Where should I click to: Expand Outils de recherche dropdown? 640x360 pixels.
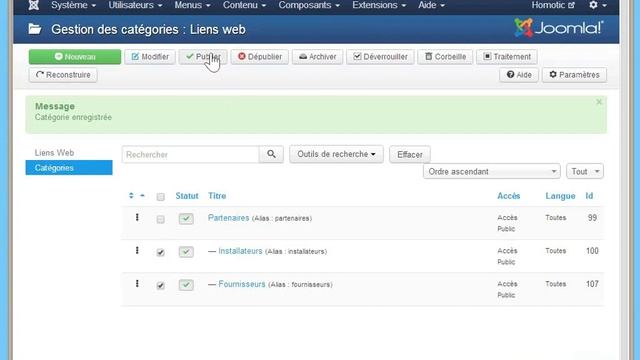click(336, 154)
